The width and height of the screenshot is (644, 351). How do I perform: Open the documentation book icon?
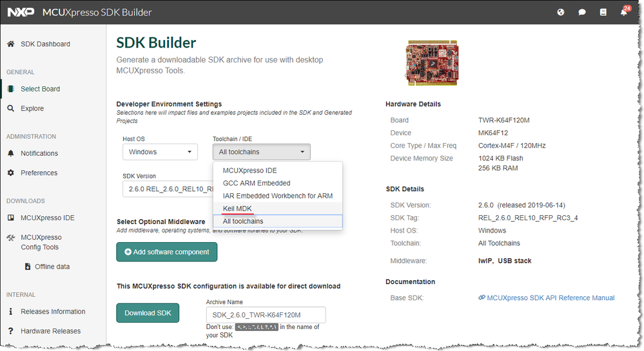pos(603,12)
